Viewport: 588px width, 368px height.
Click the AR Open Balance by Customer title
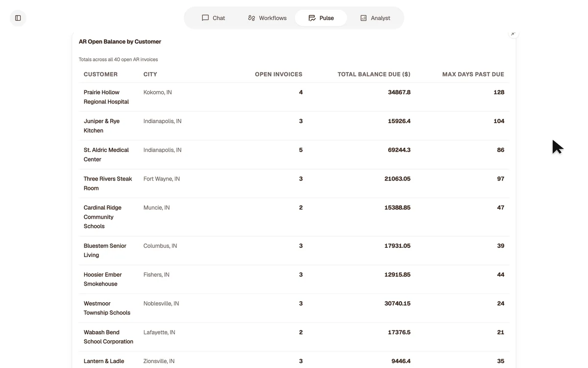120,42
